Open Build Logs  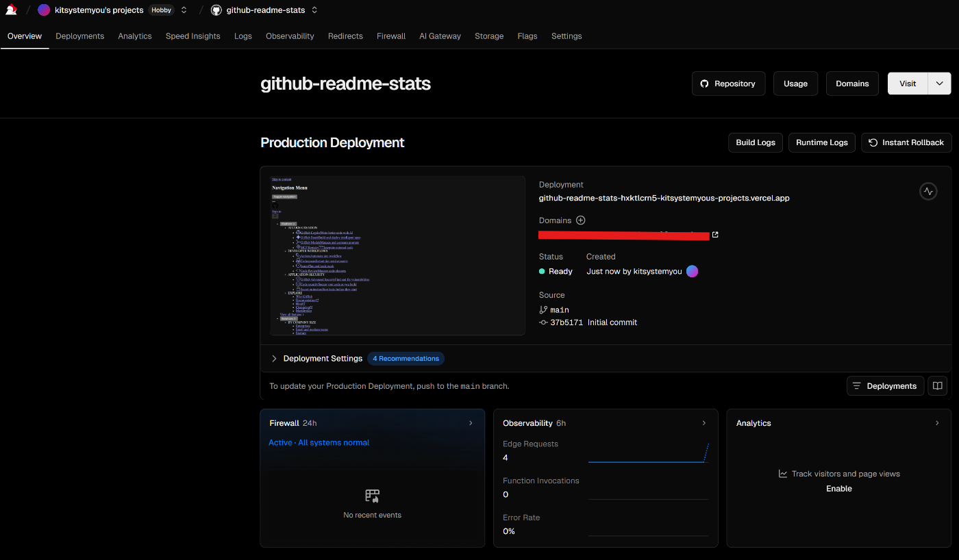pos(756,142)
